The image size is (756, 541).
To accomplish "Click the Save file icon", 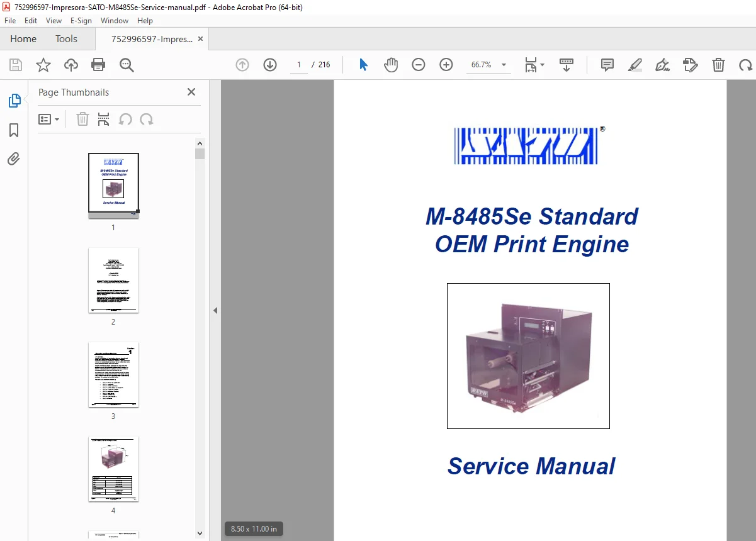I will pos(16,65).
